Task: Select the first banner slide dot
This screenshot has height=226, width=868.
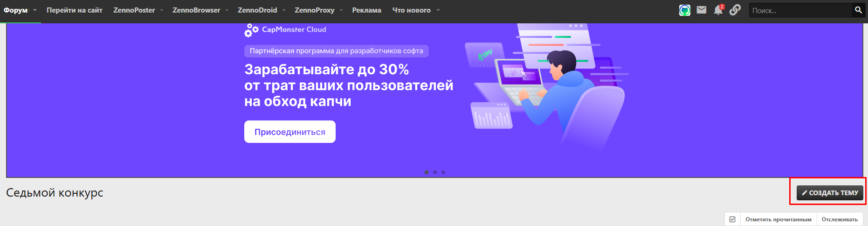Action: pos(427,172)
